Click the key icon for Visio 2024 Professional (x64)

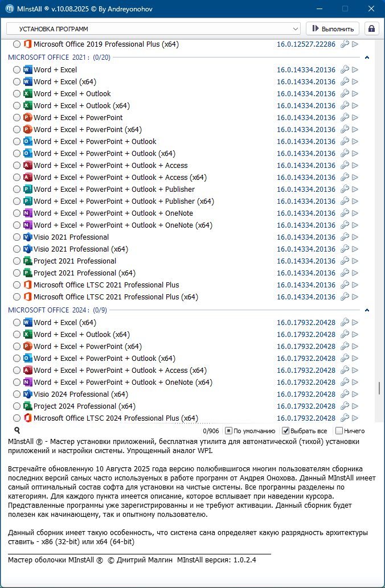click(345, 394)
